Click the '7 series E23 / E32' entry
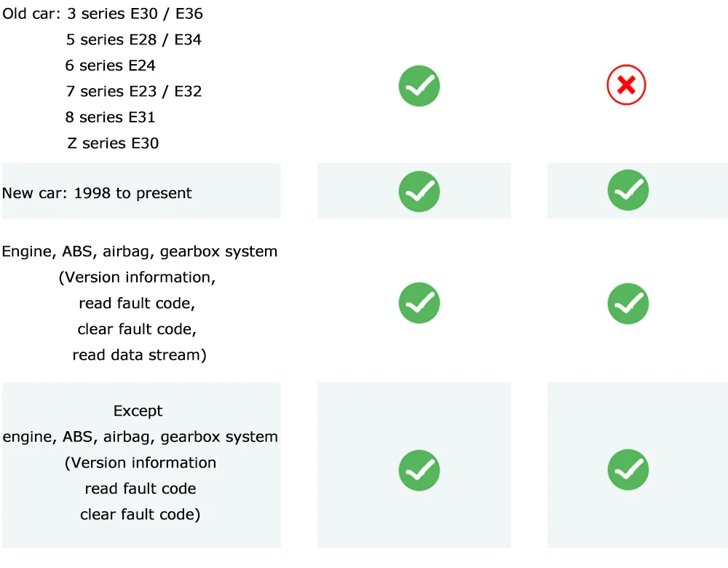 pyautogui.click(x=134, y=92)
